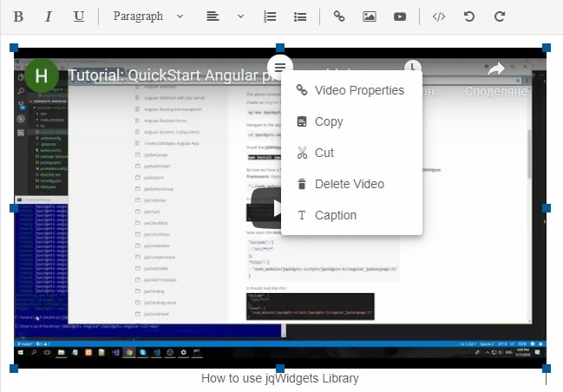563x392 pixels.
Task: Click the insert image icon
Action: tap(369, 16)
